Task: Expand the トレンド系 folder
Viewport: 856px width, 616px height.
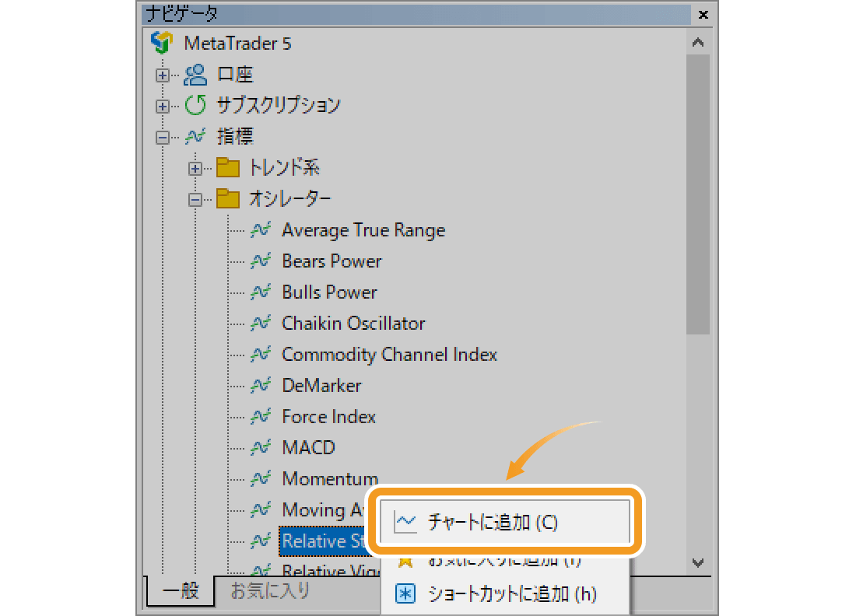Action: (x=195, y=169)
